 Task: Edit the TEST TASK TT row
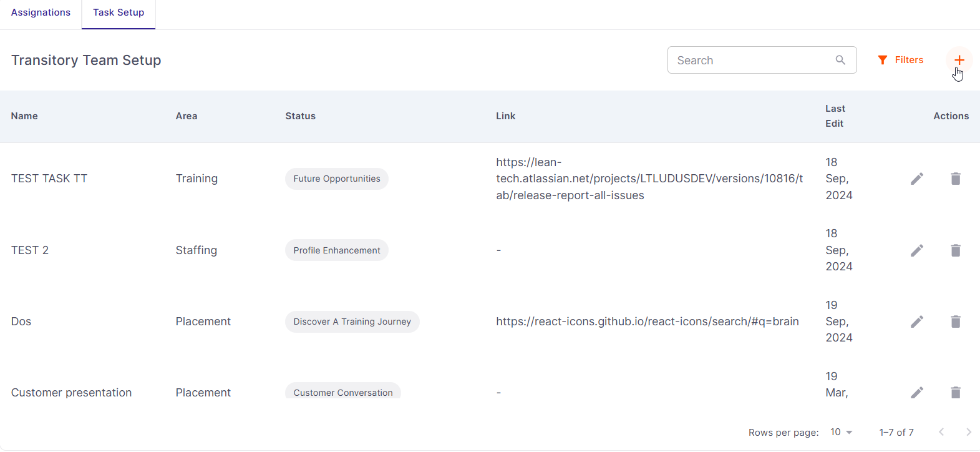(x=916, y=179)
